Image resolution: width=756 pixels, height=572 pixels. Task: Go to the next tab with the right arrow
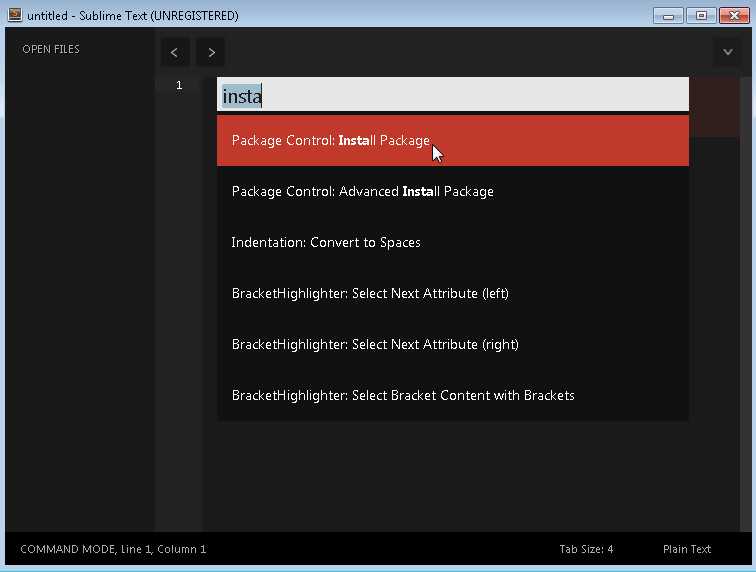pyautogui.click(x=211, y=52)
